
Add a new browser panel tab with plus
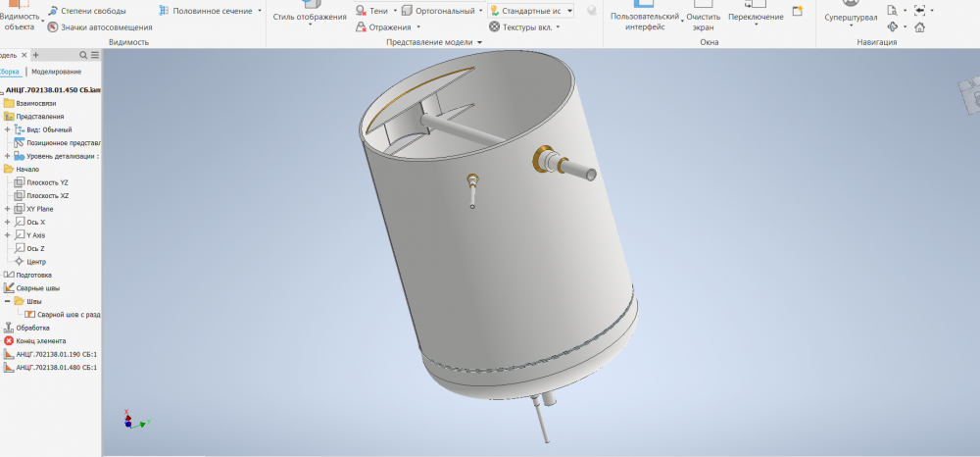35,55
